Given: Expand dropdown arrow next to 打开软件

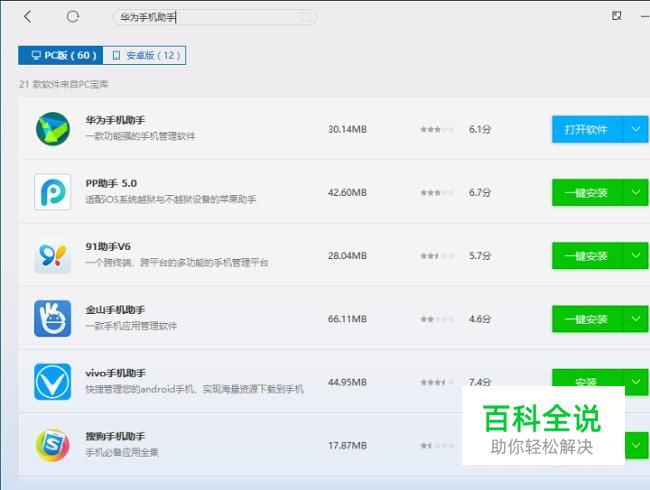Looking at the screenshot, I should (x=636, y=129).
